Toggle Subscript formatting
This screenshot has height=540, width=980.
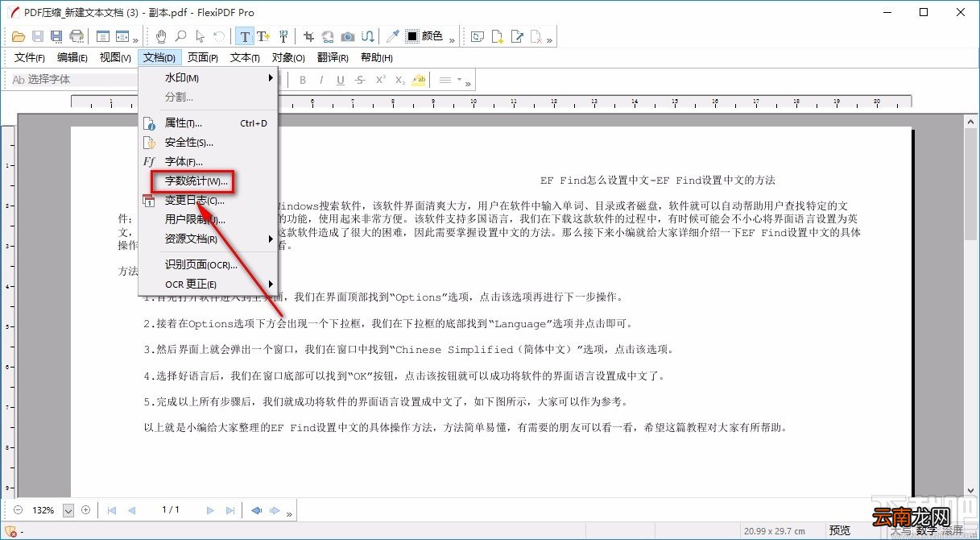[x=399, y=80]
